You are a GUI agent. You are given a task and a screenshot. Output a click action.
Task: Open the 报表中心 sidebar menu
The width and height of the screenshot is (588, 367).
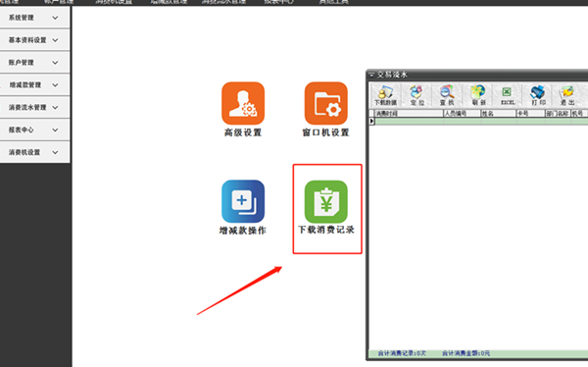point(34,130)
